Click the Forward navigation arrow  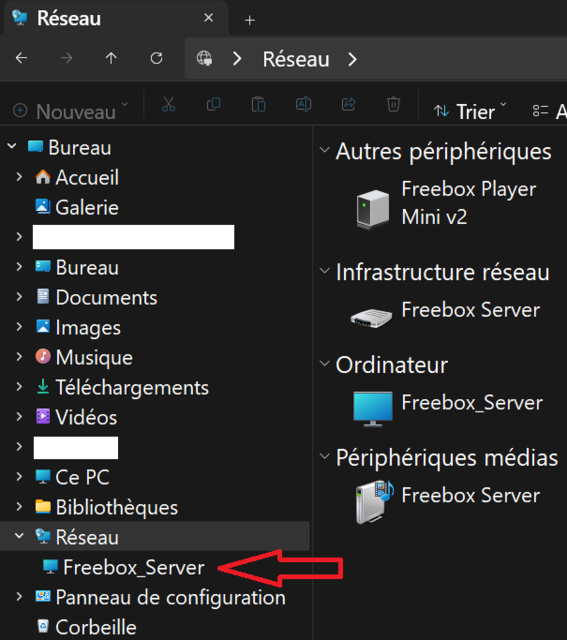pos(66,58)
